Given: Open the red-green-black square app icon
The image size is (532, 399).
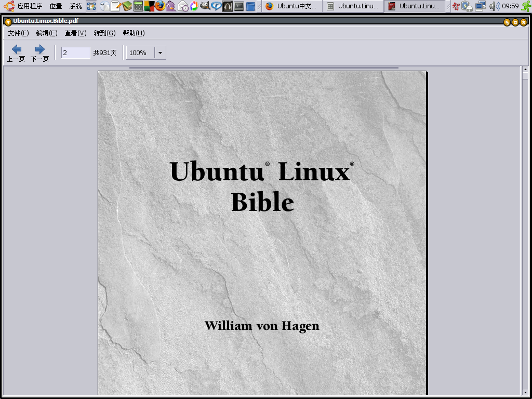Looking at the screenshot, I should pos(149,6).
